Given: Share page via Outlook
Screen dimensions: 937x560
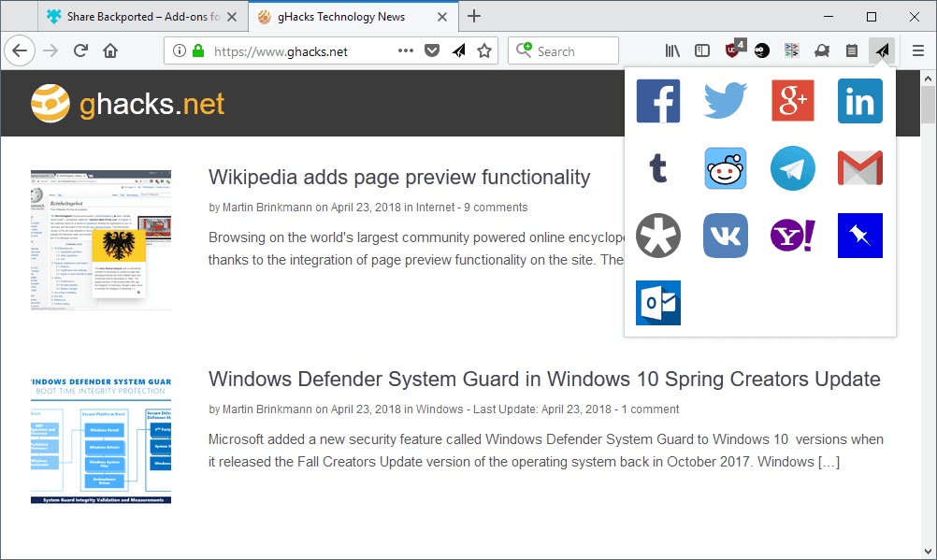Looking at the screenshot, I should [x=658, y=302].
